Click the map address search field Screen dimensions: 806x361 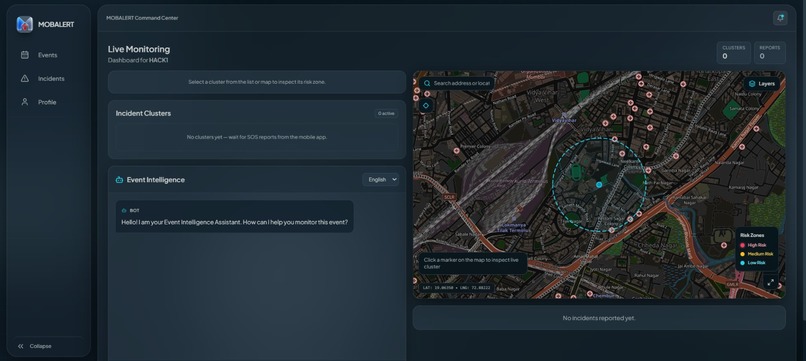point(456,83)
